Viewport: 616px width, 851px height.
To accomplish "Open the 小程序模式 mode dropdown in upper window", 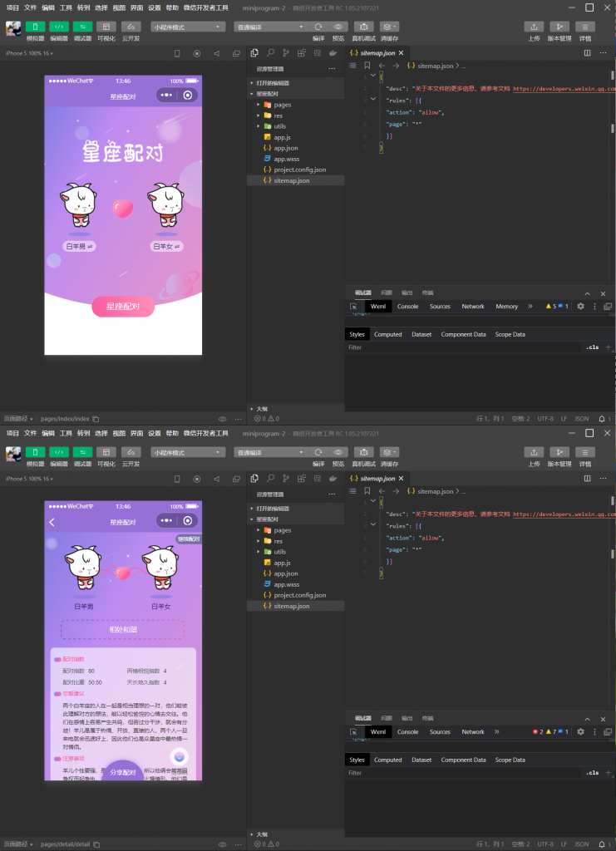I will (188, 27).
